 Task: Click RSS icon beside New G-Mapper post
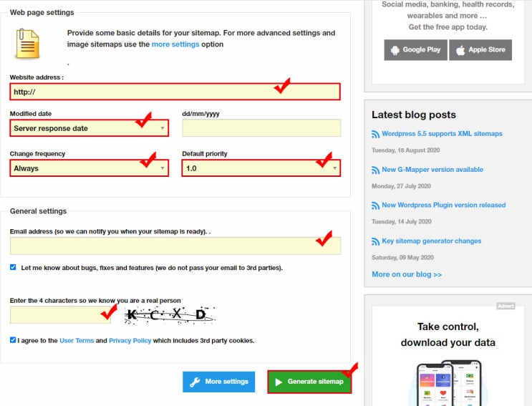[375, 170]
